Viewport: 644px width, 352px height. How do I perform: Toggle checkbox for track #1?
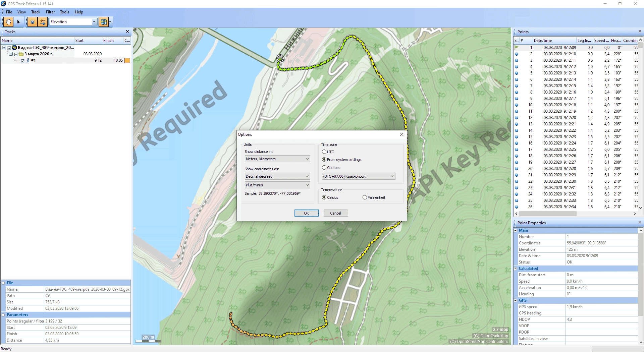pyautogui.click(x=22, y=61)
